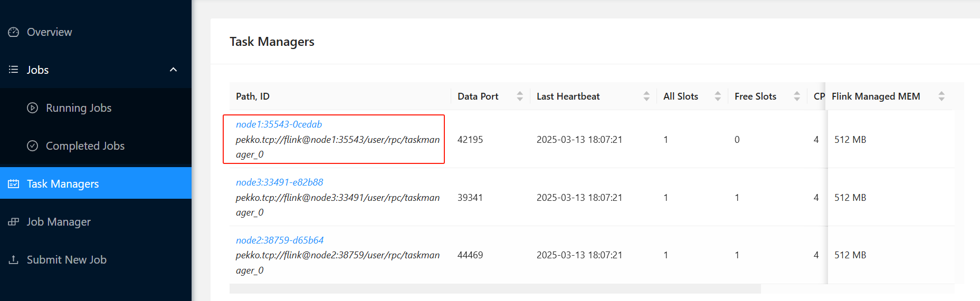The height and width of the screenshot is (301, 980).
Task: Sort by Last Heartbeat column
Action: tap(646, 96)
